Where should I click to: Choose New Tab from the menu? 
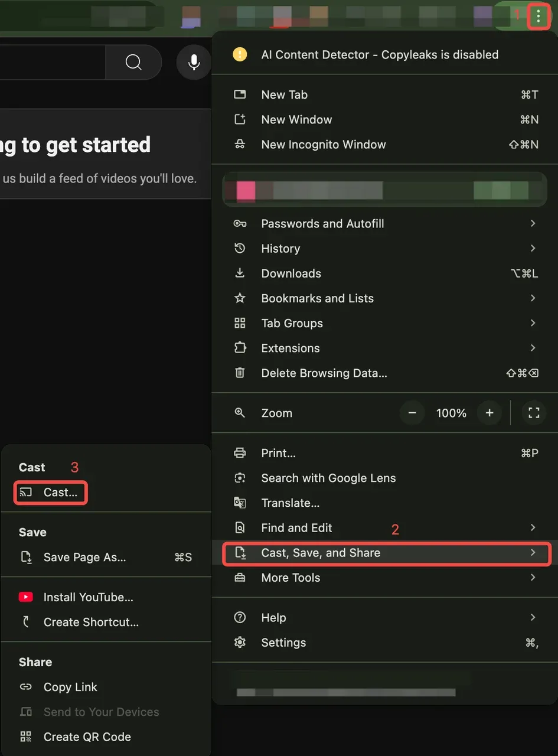point(386,94)
